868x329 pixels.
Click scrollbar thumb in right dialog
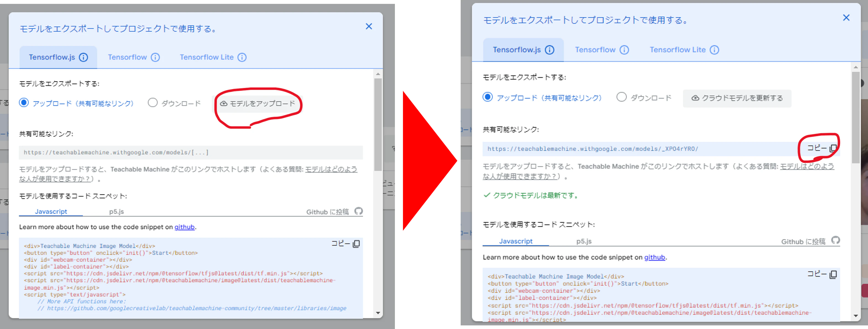pyautogui.click(x=856, y=117)
